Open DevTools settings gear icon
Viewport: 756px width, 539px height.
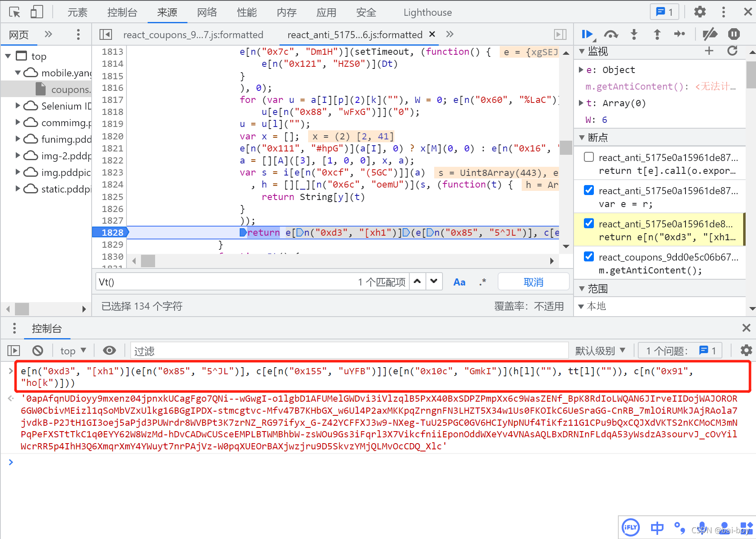[700, 12]
